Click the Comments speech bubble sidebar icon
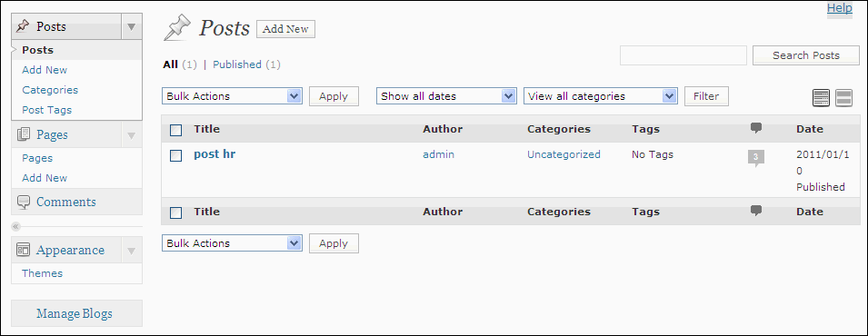The image size is (868, 336). pyautogui.click(x=24, y=202)
